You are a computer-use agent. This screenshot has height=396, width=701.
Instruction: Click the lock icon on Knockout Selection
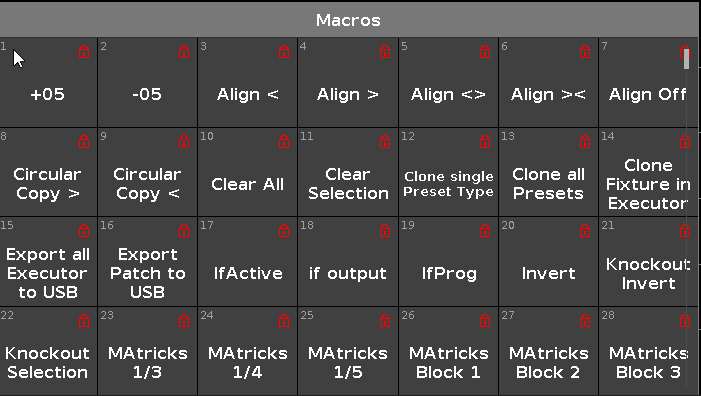(x=84, y=320)
